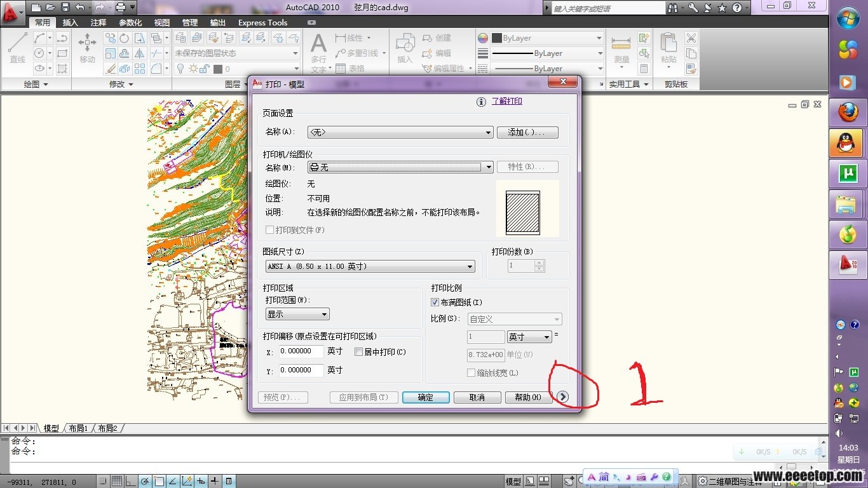Open the 英寸 unit dropdown in plot scale
Image resolution: width=868 pixels, height=488 pixels.
[529, 337]
